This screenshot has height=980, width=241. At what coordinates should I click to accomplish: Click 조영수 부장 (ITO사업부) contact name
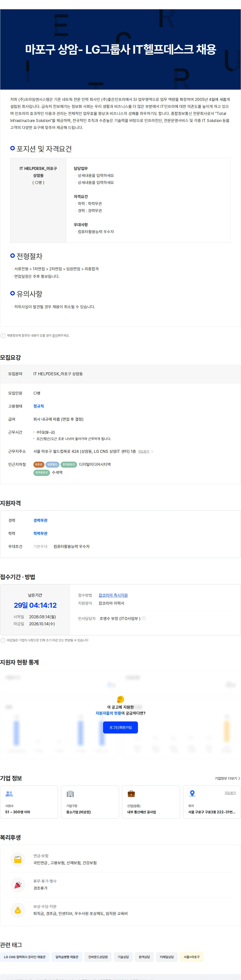click(x=120, y=619)
